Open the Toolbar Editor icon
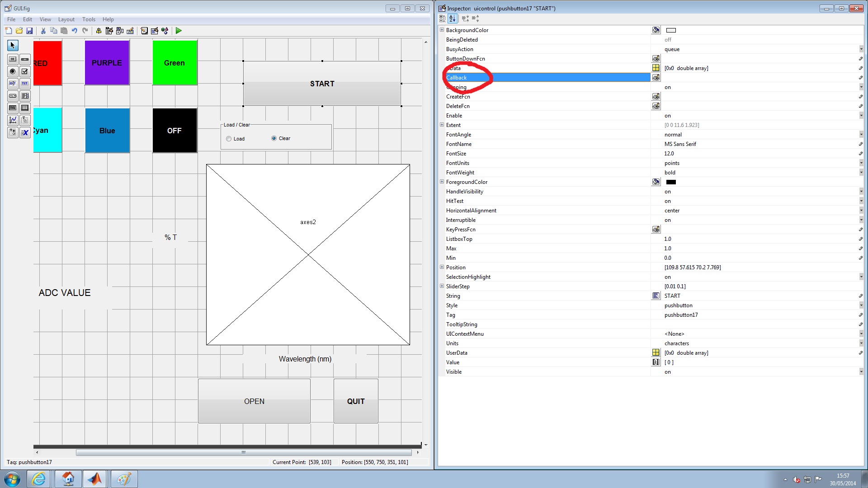Image resolution: width=868 pixels, height=488 pixels. (130, 31)
